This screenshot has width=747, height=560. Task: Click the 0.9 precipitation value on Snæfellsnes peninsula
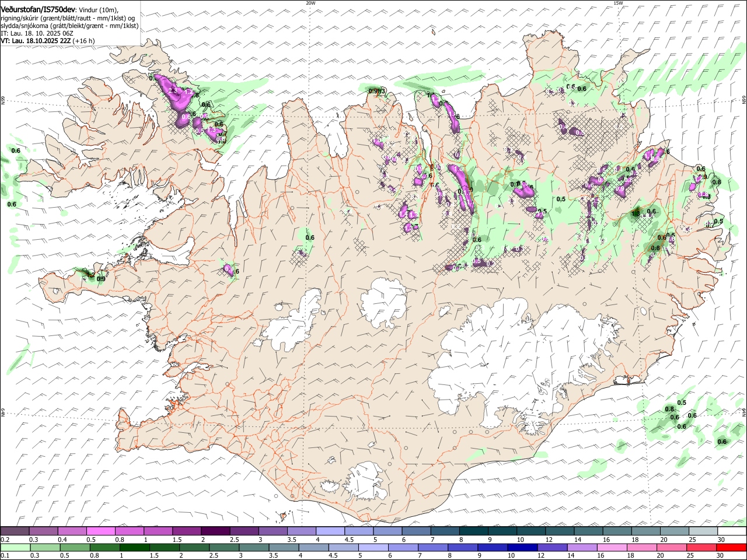click(x=101, y=279)
